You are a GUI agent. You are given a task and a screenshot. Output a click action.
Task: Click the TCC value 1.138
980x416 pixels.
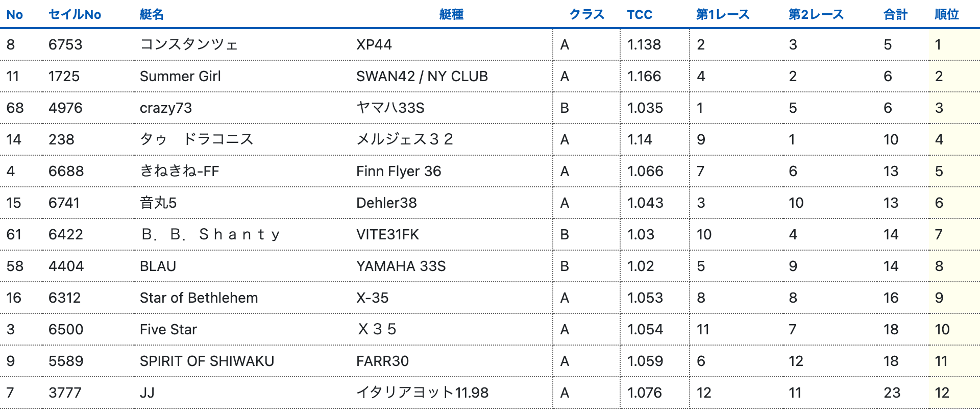click(x=644, y=44)
